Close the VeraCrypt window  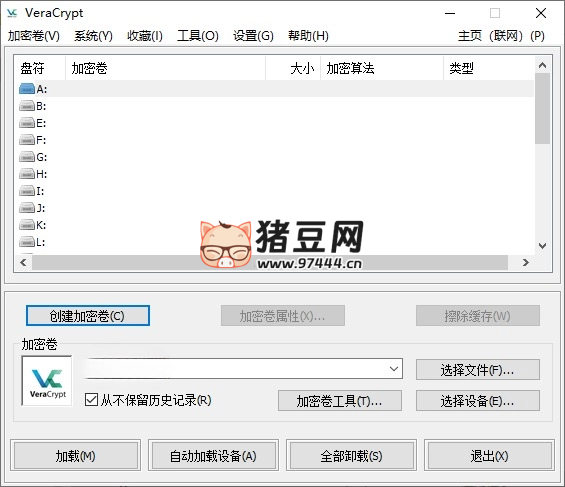[x=540, y=13]
